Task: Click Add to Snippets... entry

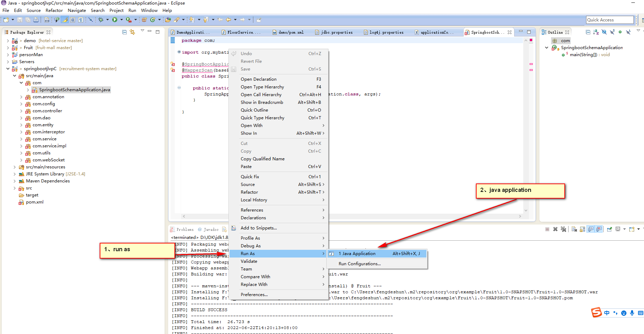Action: pos(279,228)
